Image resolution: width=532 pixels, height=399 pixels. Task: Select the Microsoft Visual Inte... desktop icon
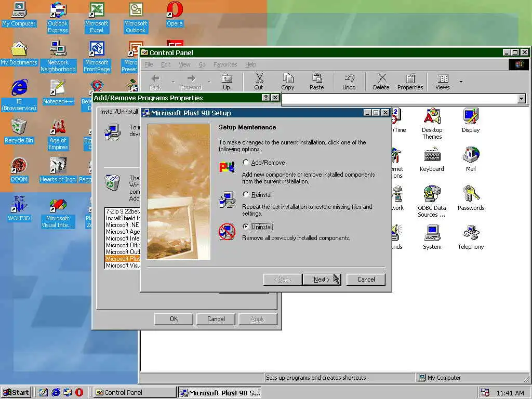(58, 212)
